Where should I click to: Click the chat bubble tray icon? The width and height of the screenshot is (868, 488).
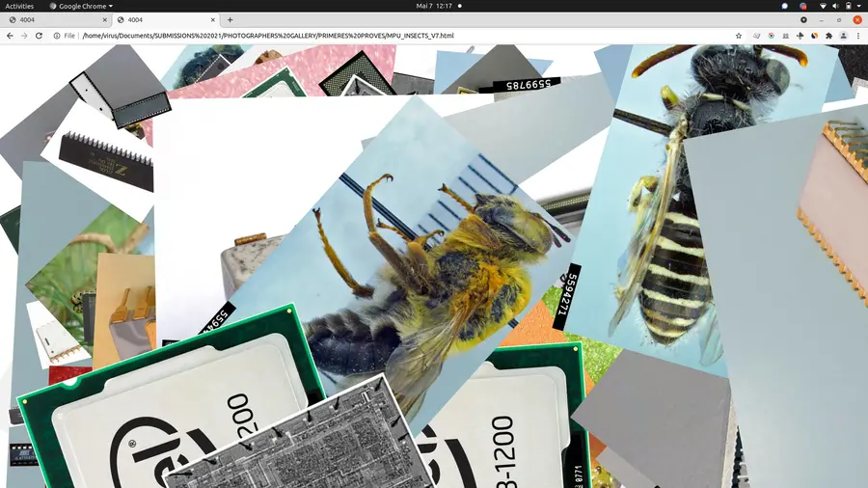[784, 6]
